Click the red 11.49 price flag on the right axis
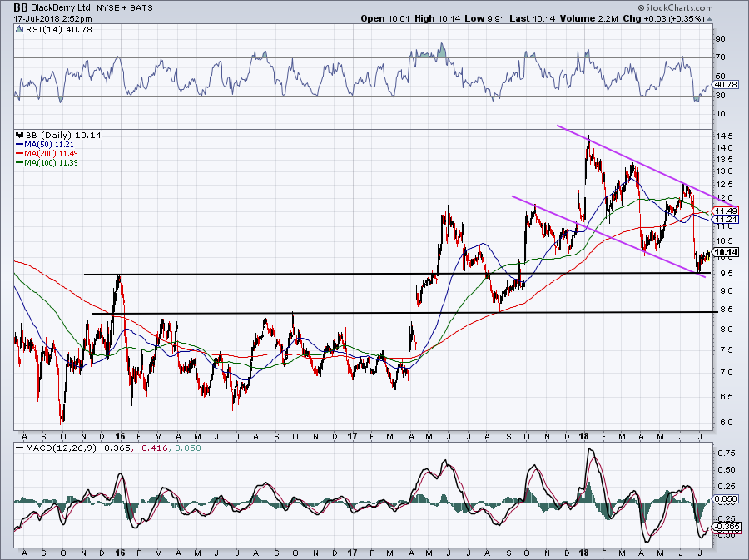The height and width of the screenshot is (560, 749). point(726,211)
